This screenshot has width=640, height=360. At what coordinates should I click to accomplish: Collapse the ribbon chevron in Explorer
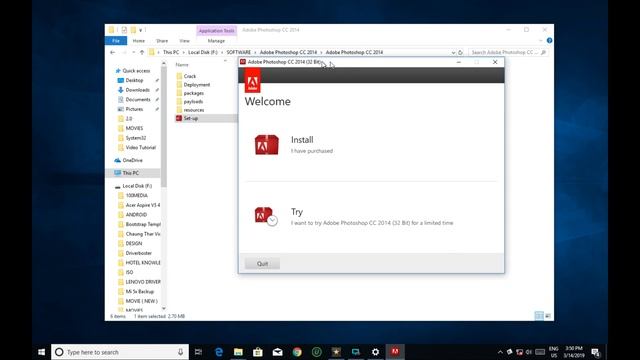tap(541, 40)
